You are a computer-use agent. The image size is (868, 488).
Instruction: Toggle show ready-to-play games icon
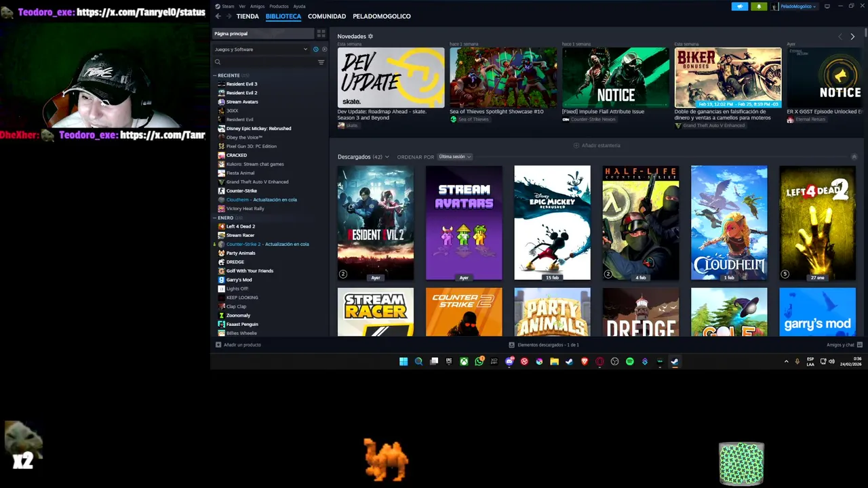point(324,49)
